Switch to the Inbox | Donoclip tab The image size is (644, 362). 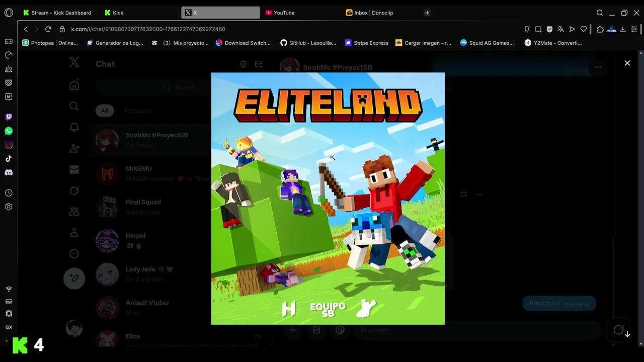point(380,13)
